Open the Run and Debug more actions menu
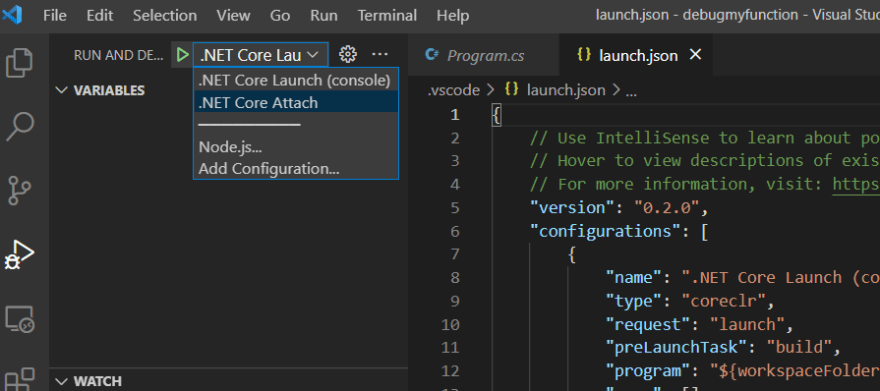The height and width of the screenshot is (391, 880). pos(380,54)
